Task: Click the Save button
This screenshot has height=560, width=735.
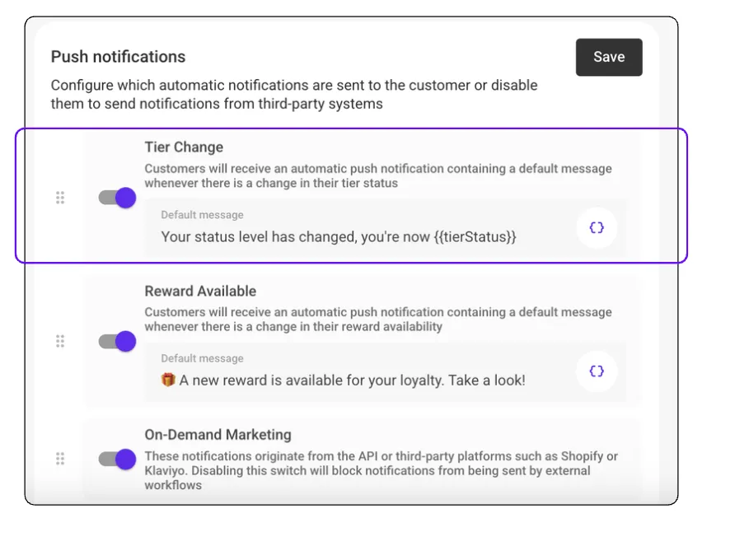Action: pos(608,57)
